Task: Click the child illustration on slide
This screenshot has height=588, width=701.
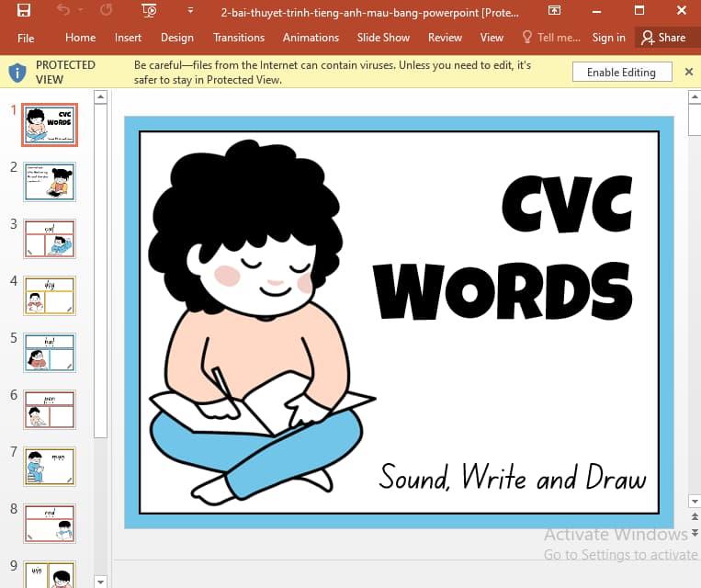Action: (262, 322)
